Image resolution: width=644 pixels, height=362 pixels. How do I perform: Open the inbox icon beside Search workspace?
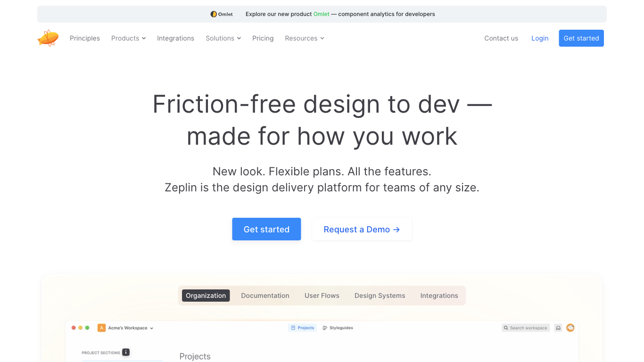coord(558,328)
